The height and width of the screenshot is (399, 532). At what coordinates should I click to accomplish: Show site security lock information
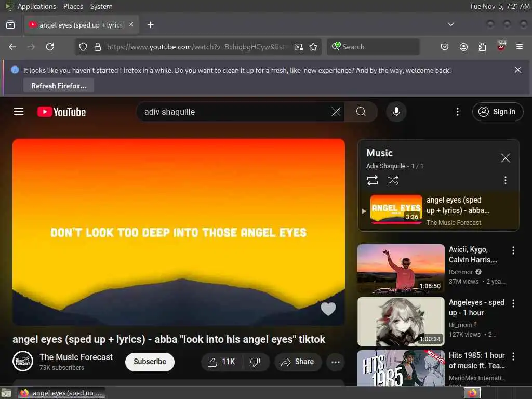pyautogui.click(x=98, y=47)
